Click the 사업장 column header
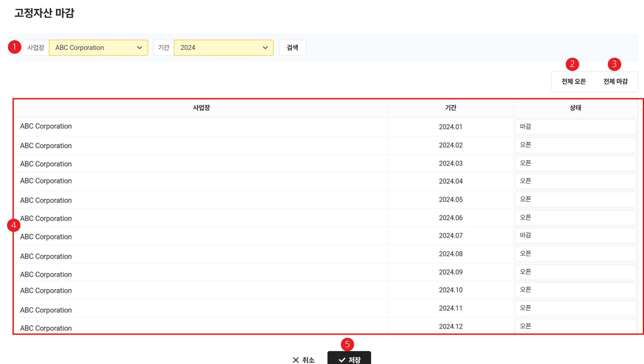The height and width of the screenshot is (364, 644). coord(201,108)
